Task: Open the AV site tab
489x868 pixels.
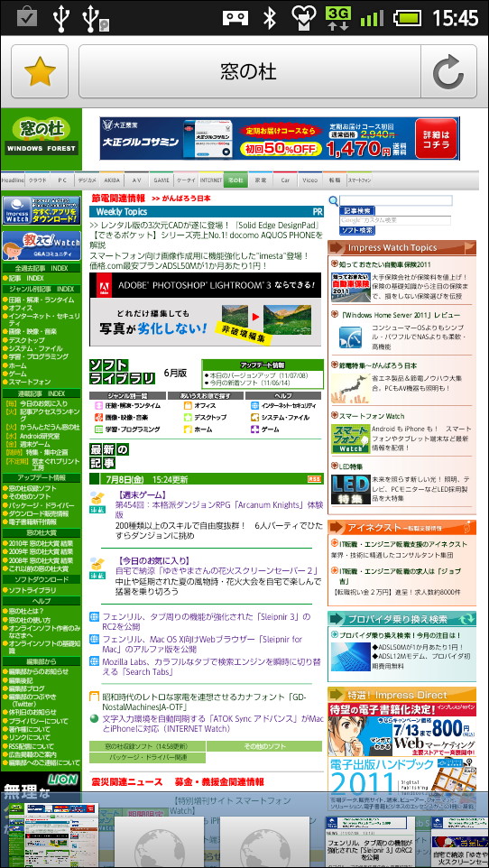Action: point(137,180)
